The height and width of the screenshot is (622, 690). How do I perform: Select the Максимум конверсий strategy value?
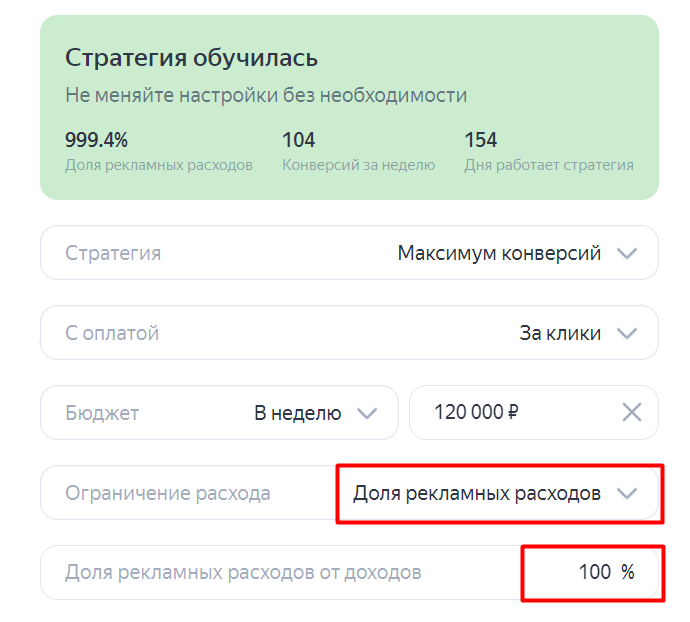click(499, 253)
